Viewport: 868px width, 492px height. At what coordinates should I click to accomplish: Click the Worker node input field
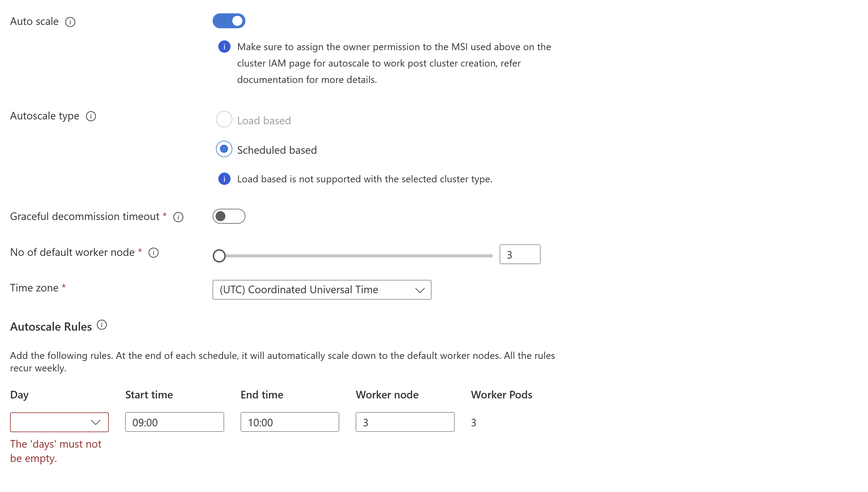(x=405, y=422)
